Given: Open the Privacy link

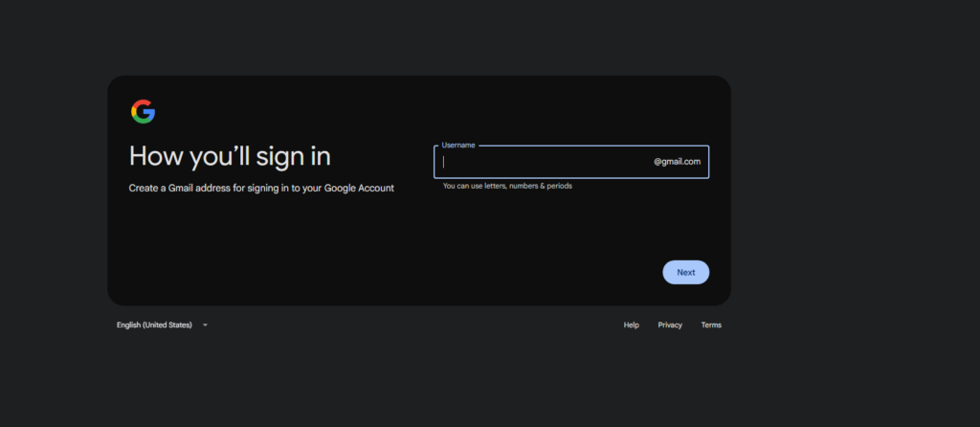Looking at the screenshot, I should [x=670, y=326].
